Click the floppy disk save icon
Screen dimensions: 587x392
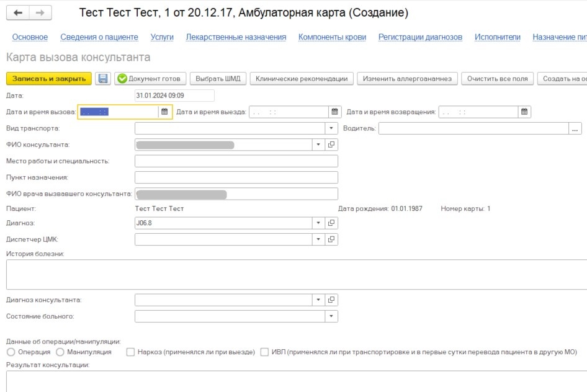pyautogui.click(x=103, y=79)
